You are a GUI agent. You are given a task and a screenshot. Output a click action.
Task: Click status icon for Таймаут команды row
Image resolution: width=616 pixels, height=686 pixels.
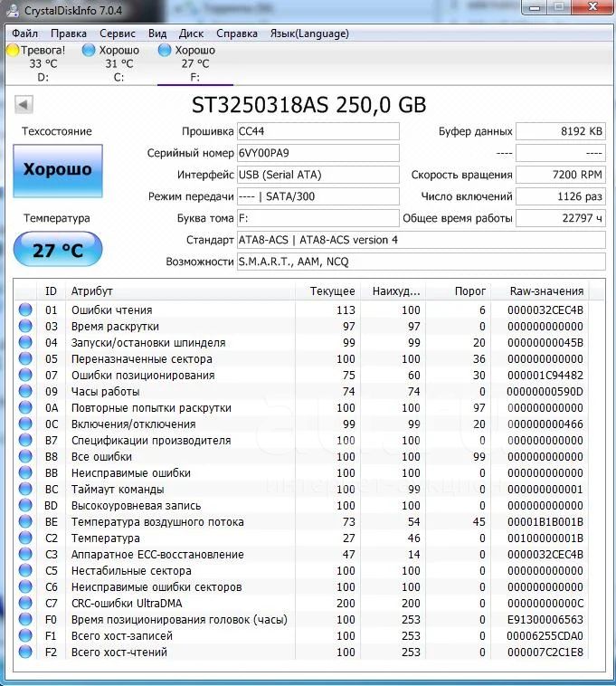tap(25, 489)
